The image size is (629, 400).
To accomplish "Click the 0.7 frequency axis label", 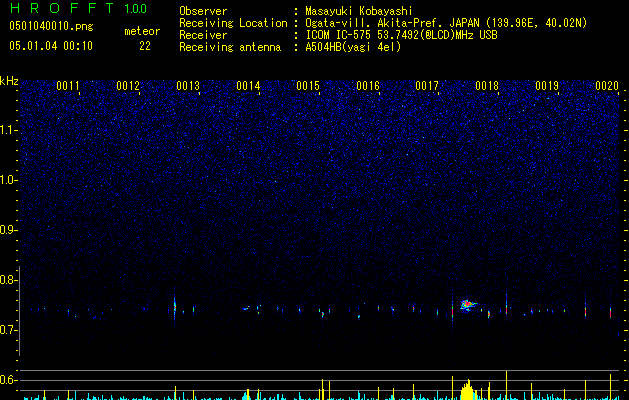I will [7, 330].
